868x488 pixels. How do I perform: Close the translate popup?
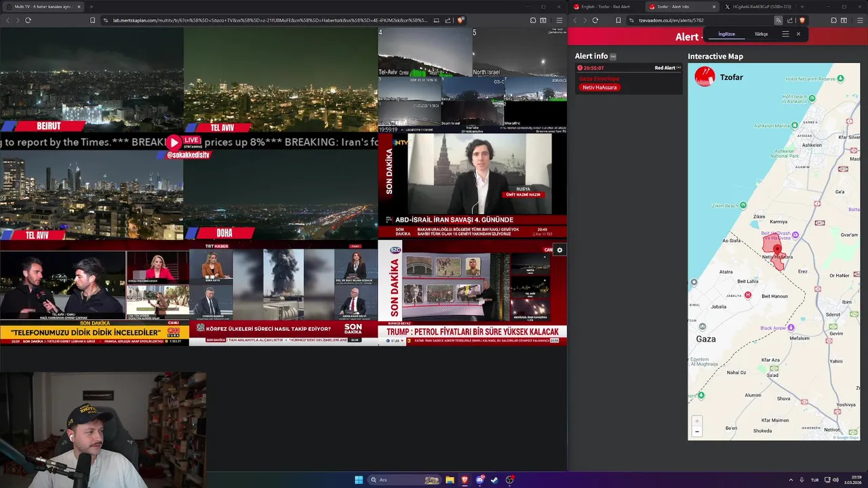click(x=798, y=34)
